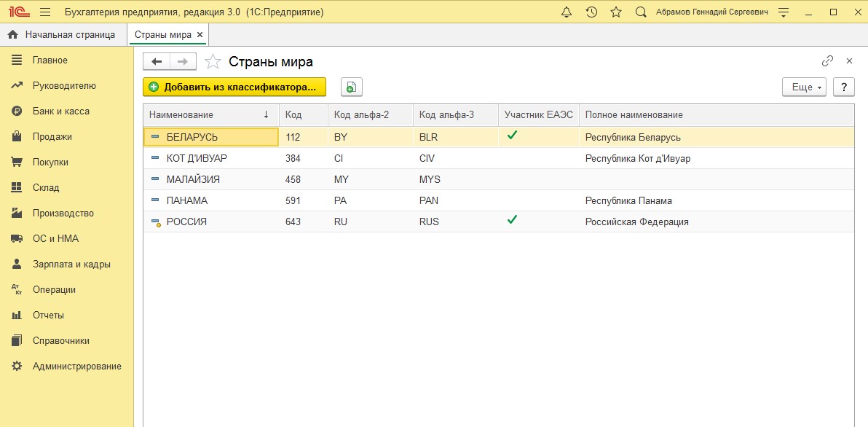Select the МАЛАЙЗИЯ row

pyautogui.click(x=193, y=179)
